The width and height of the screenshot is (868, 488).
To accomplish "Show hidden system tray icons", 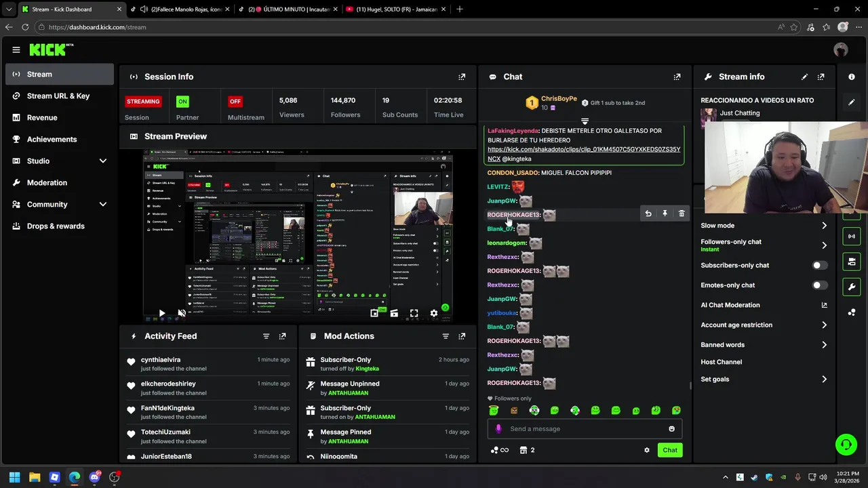I will click(725, 477).
